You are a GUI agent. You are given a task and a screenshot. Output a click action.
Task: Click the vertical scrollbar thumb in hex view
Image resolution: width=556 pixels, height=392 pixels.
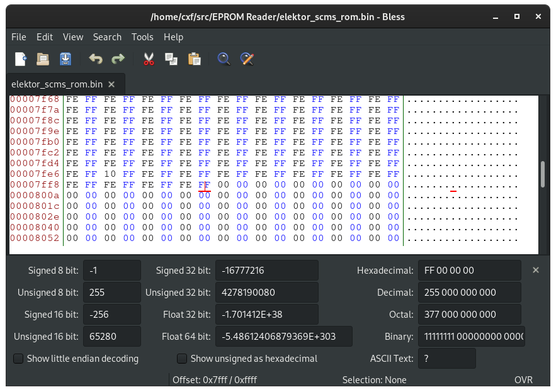tap(543, 174)
